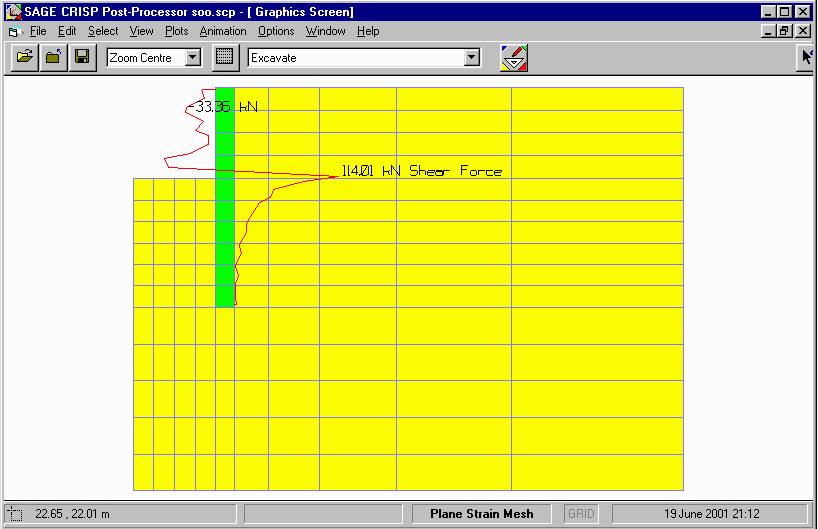Open the Help menu
The width and height of the screenshot is (818, 529).
click(368, 31)
